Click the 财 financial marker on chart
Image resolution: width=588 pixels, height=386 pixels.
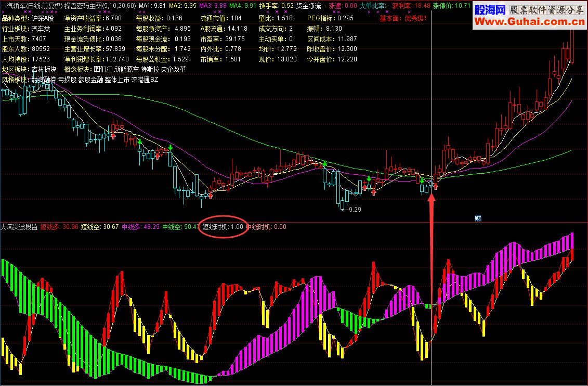[x=478, y=218]
